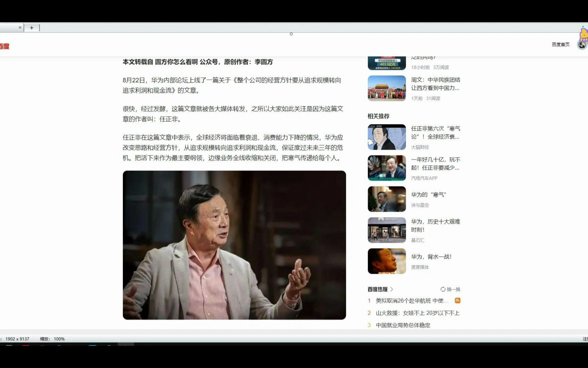Click the 热 badge icon
This screenshot has height=368, width=588.
point(458,301)
